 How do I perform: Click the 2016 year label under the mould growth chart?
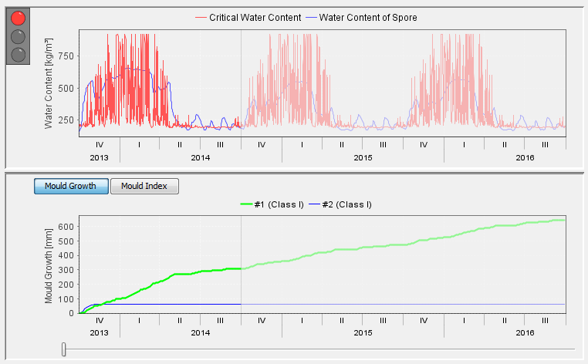(525, 332)
